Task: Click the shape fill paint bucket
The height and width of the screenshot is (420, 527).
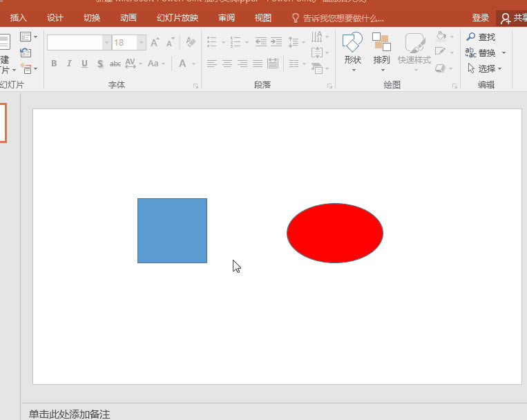Action: [441, 37]
